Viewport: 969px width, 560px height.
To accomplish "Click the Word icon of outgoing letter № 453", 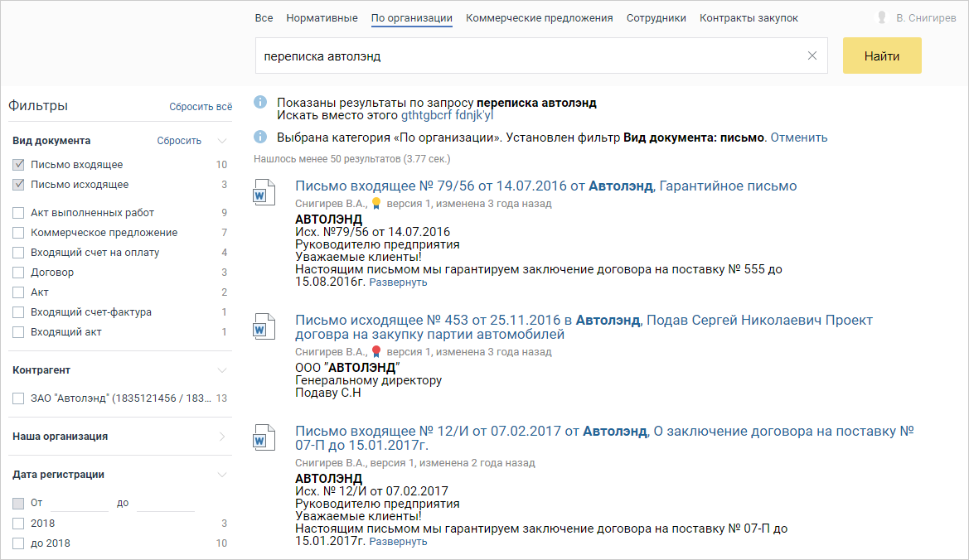I will [263, 328].
